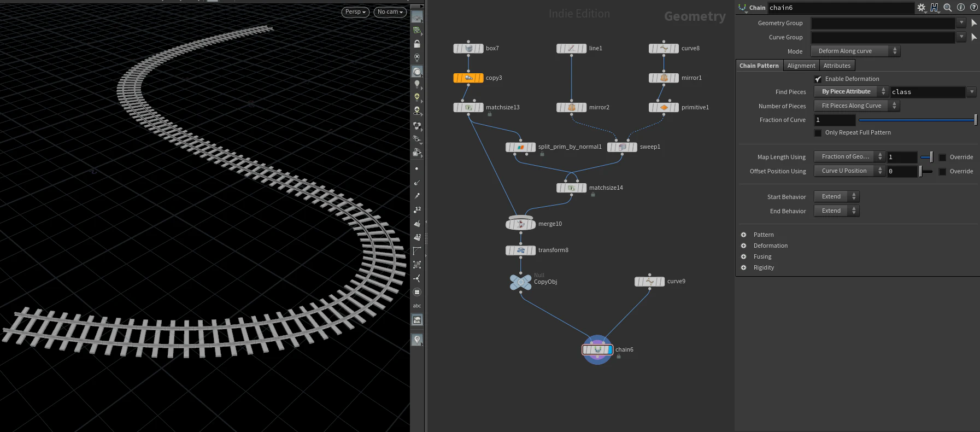The height and width of the screenshot is (432, 980).
Task: Select the split_prim_by_normal1 node
Action: click(520, 147)
